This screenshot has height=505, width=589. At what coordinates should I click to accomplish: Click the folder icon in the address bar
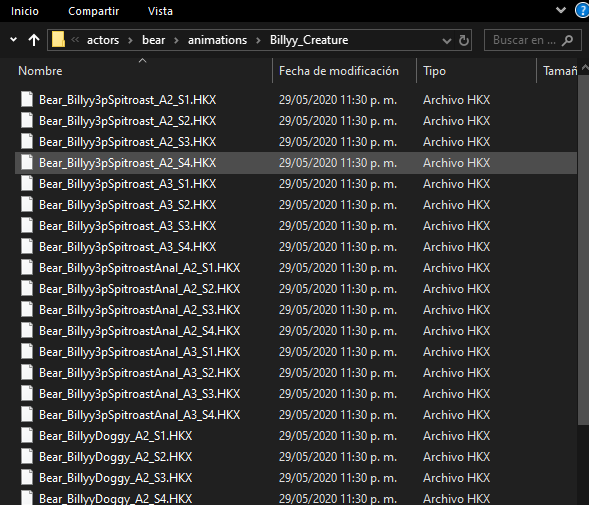click(58, 39)
